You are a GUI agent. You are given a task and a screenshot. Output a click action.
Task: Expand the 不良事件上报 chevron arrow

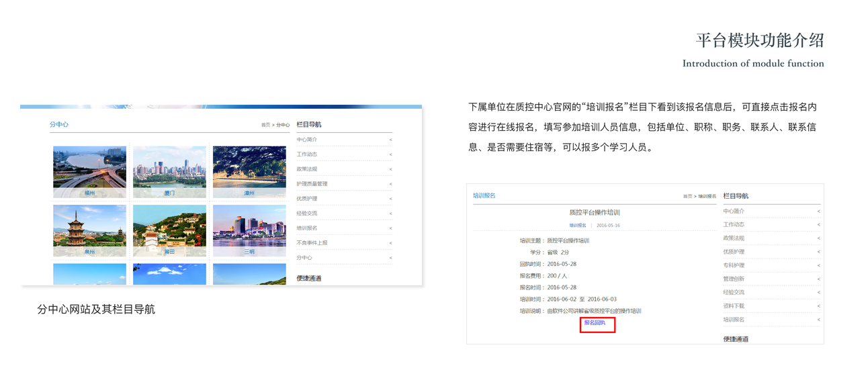tap(390, 243)
